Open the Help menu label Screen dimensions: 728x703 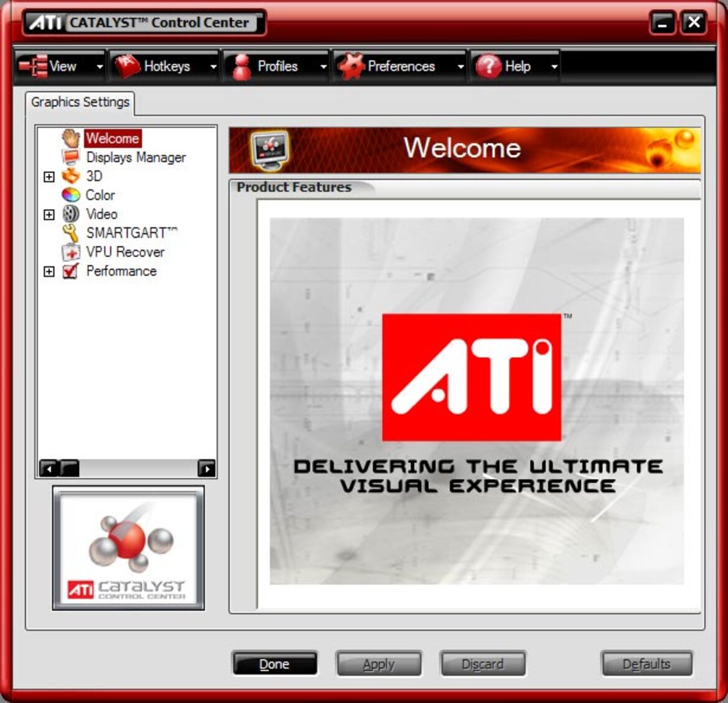pos(518,67)
